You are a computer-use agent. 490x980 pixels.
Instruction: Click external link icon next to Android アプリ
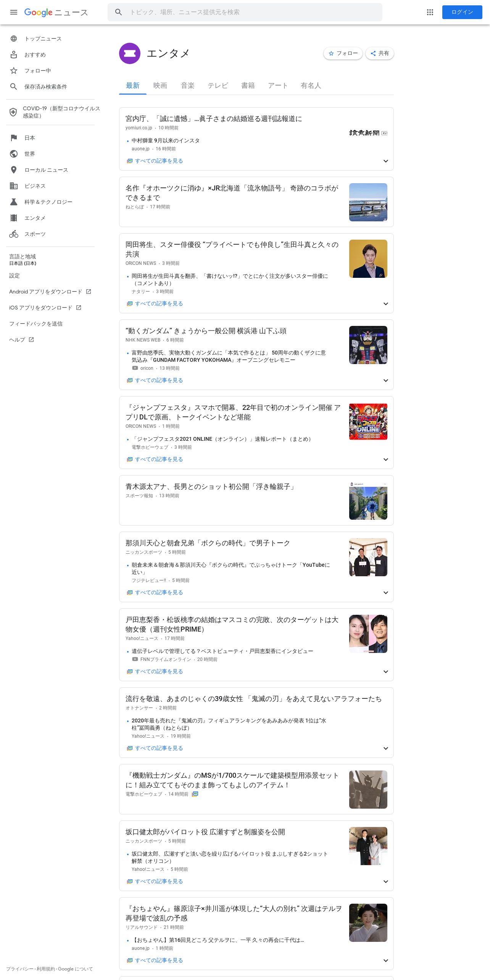tap(89, 292)
